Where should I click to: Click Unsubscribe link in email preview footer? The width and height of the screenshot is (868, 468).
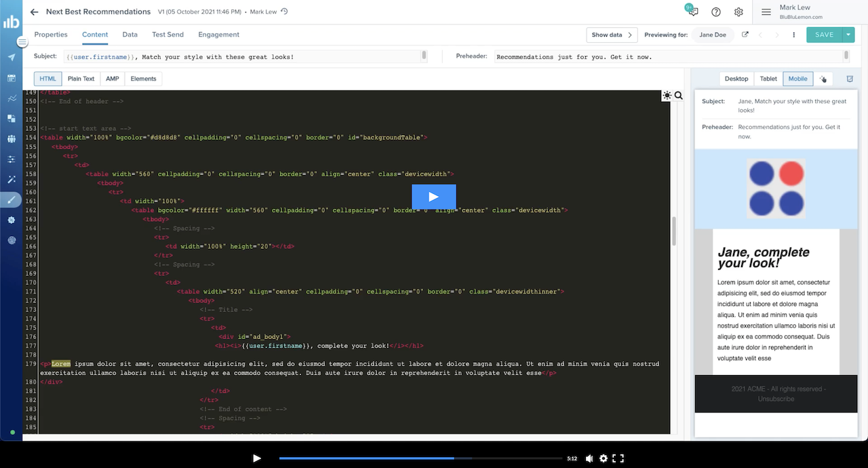776,399
